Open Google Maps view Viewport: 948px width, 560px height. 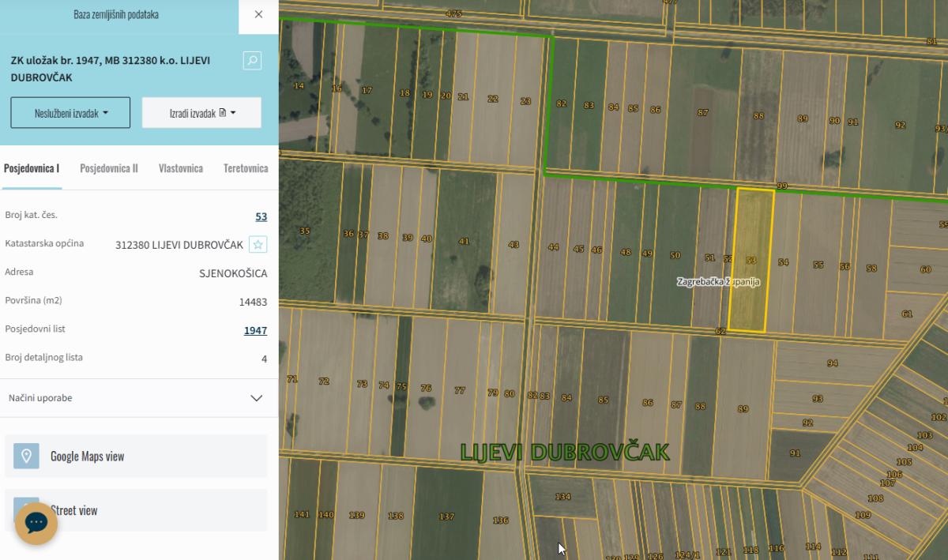(136, 457)
